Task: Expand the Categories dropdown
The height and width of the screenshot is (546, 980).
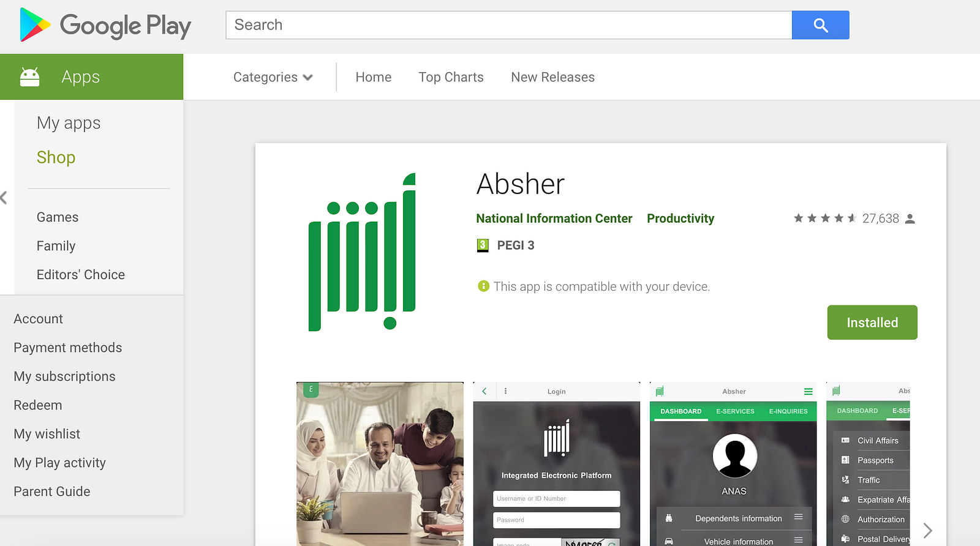Action: (x=273, y=77)
